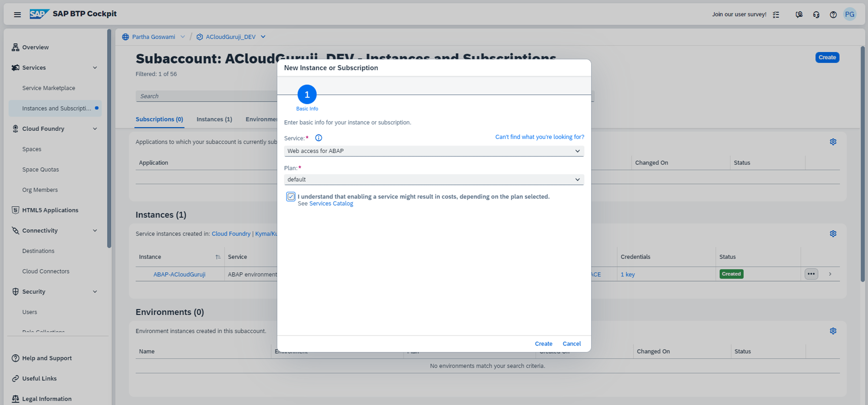Open Environments table settings gear

833,331
